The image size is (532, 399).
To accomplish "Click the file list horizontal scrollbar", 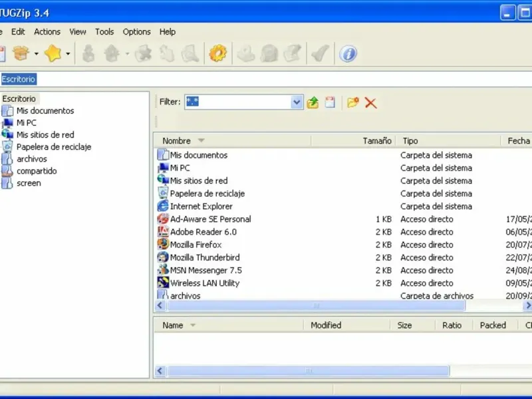I will 316,306.
